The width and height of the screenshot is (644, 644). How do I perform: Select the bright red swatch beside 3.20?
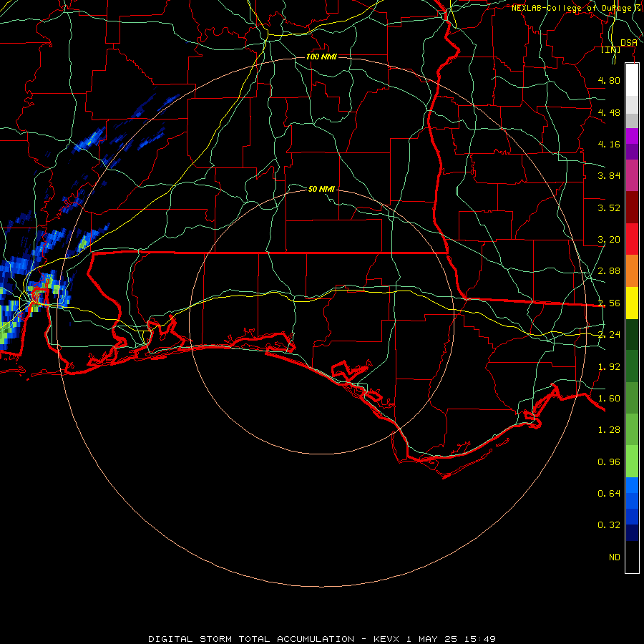[x=632, y=239]
